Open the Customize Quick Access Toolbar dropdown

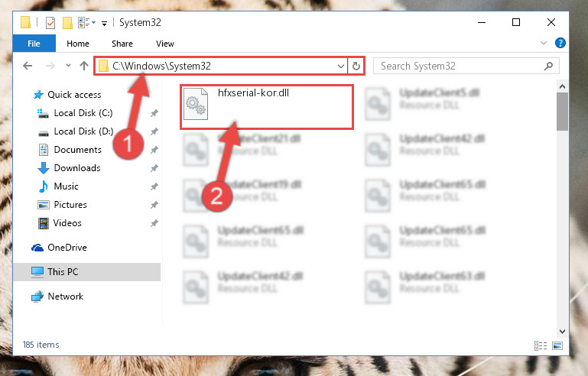pos(104,24)
